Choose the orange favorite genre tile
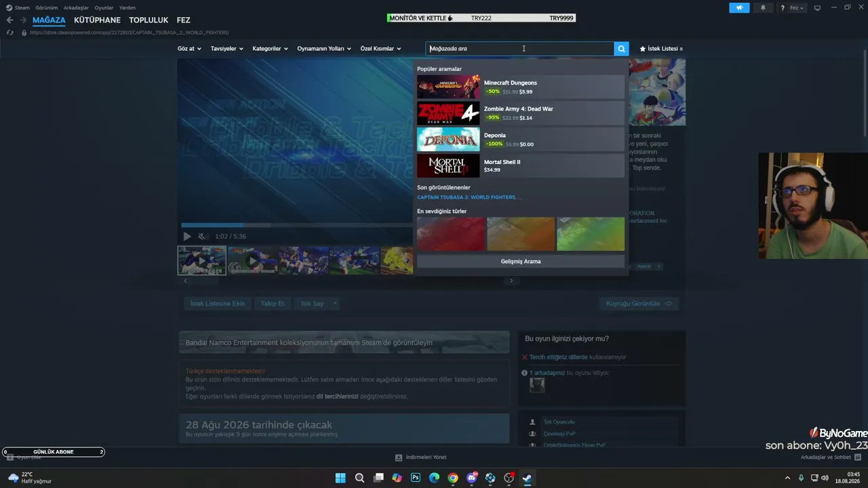This screenshot has width=868, height=488. tap(521, 234)
